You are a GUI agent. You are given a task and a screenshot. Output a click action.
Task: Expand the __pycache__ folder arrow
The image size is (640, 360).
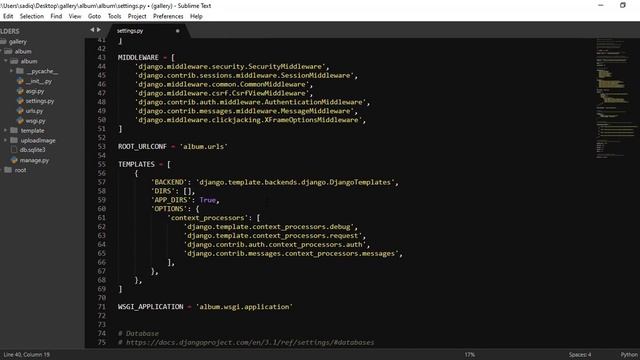tap(11, 71)
